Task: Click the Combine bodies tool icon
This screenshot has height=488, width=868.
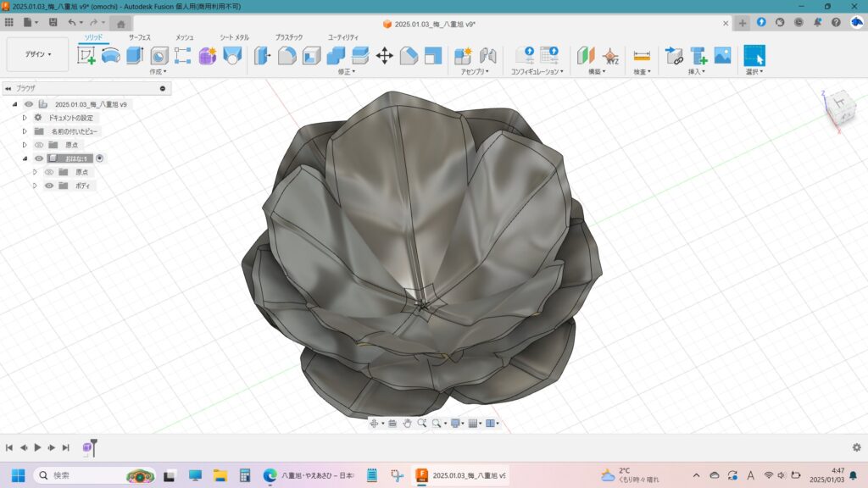Action: pyautogui.click(x=336, y=56)
